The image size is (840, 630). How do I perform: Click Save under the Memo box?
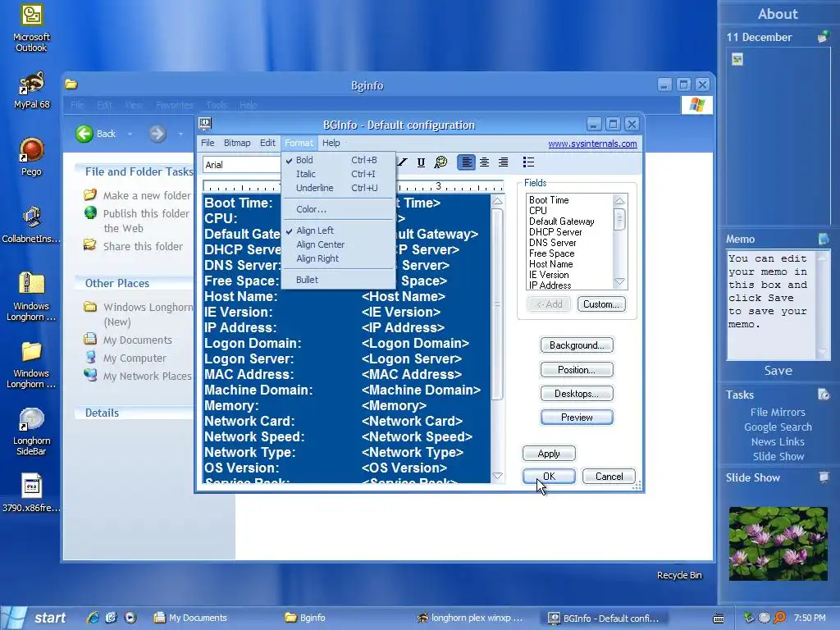point(778,371)
